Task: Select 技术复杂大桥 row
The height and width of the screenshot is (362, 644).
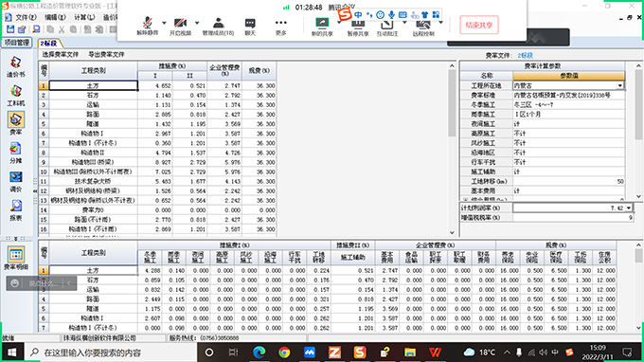Action: [93, 181]
